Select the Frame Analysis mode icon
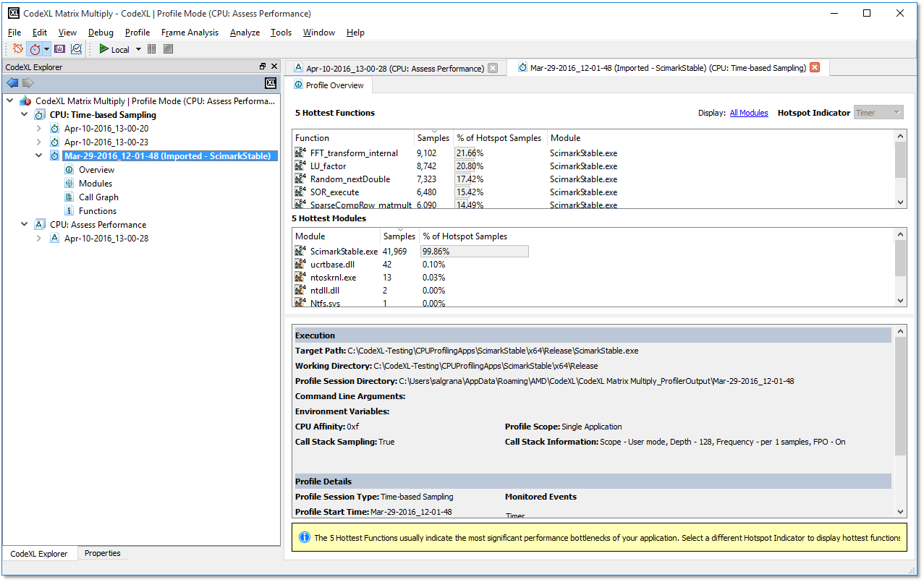The height and width of the screenshot is (582, 924). click(x=59, y=49)
